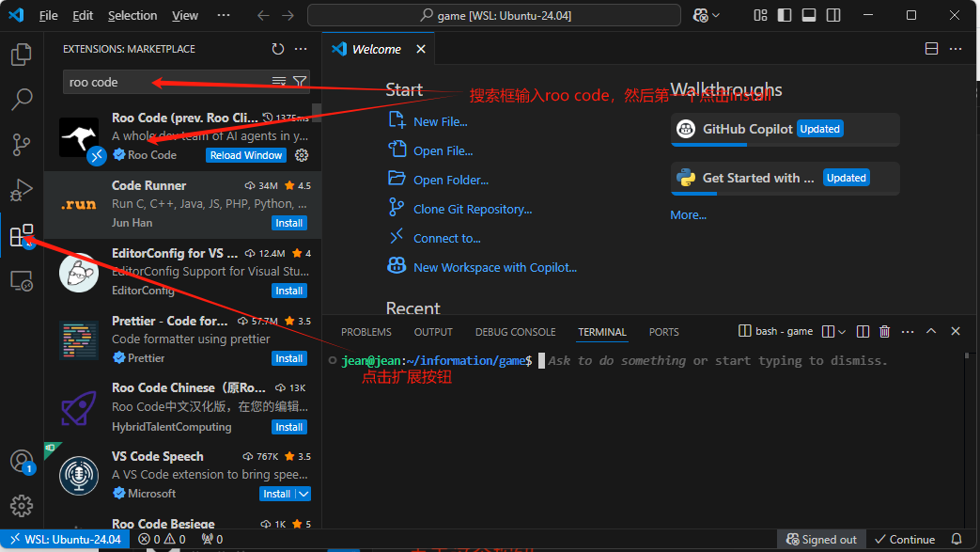Viewport: 980px width, 552px height.
Task: Install the Code Runner extension
Action: click(289, 223)
